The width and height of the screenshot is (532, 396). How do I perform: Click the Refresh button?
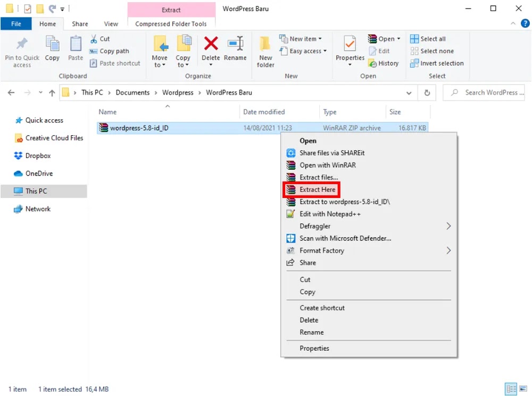pyautogui.click(x=427, y=93)
